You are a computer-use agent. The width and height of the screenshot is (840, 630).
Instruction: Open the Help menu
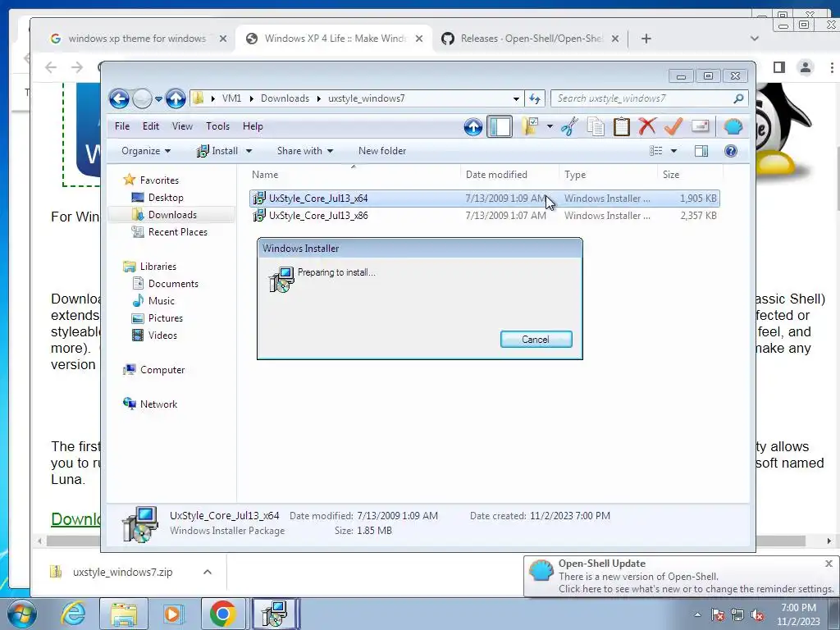pyautogui.click(x=253, y=126)
